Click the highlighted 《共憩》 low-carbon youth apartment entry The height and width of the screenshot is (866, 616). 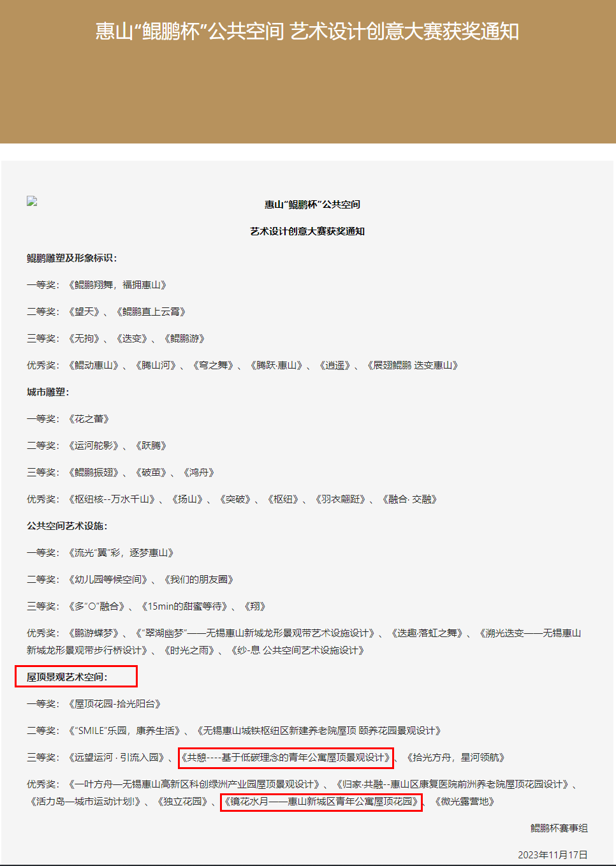click(286, 758)
